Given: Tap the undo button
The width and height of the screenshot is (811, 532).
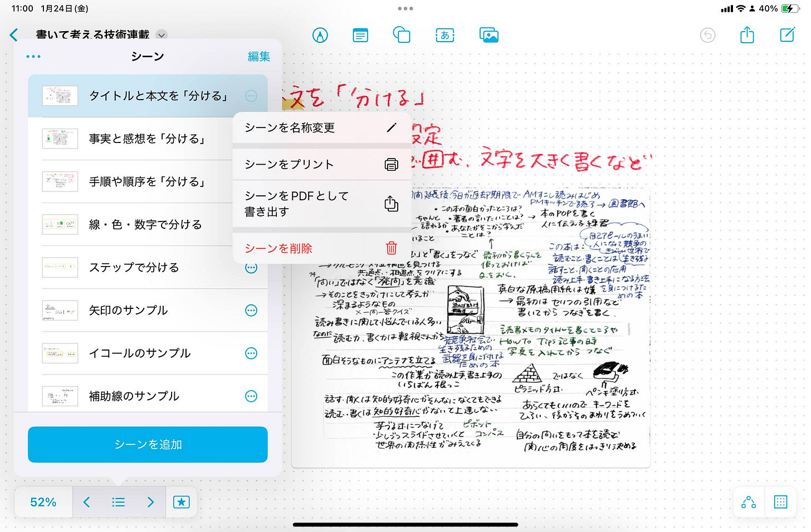Looking at the screenshot, I should [707, 35].
